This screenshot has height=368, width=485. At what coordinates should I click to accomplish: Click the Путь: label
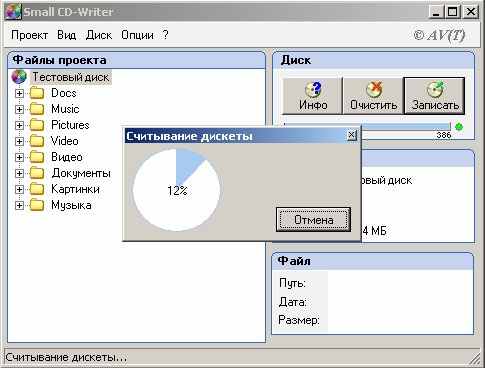(292, 283)
